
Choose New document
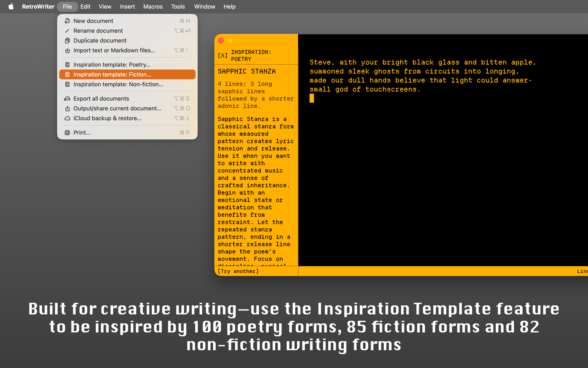(127, 21)
